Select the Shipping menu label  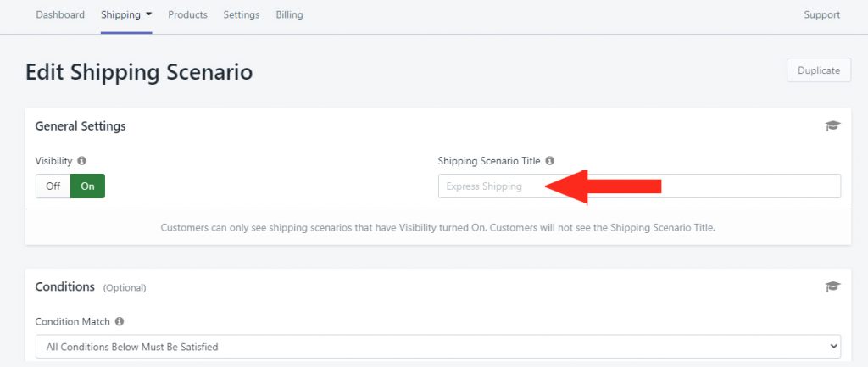coord(120,15)
